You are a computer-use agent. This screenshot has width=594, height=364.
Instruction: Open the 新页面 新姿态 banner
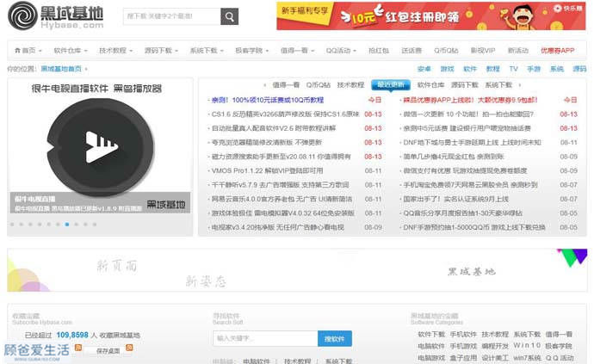pyautogui.click(x=297, y=270)
